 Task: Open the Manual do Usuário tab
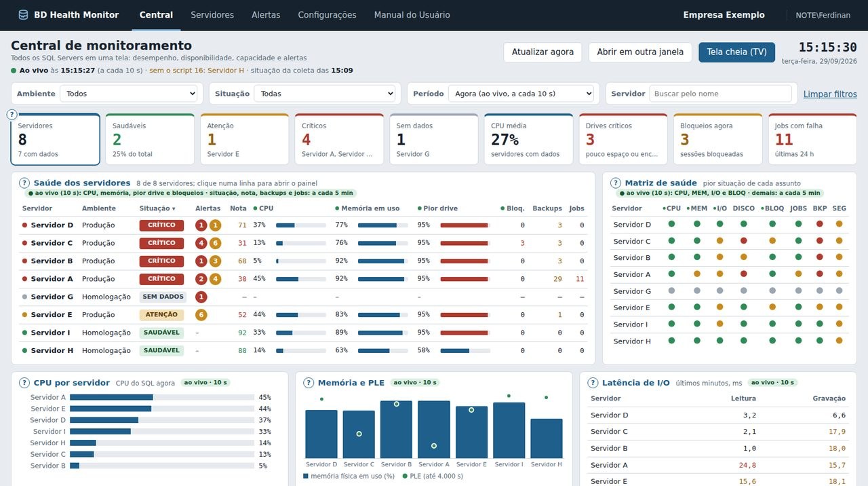pos(412,15)
